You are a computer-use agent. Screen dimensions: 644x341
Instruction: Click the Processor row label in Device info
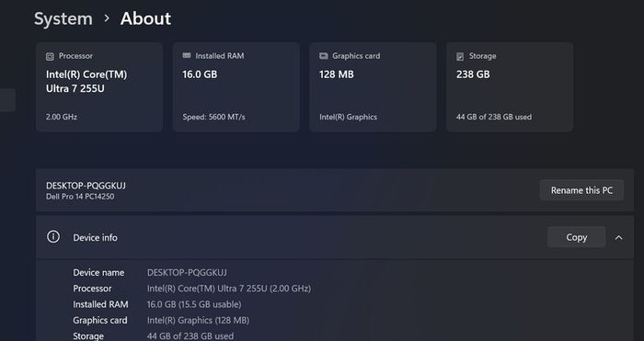(x=92, y=289)
